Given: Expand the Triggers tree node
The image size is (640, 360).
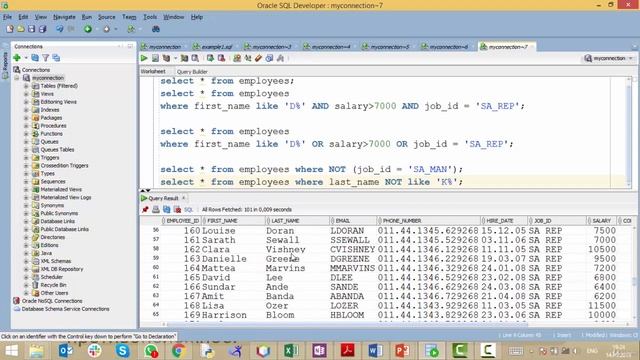Looking at the screenshot, I should pos(26,158).
